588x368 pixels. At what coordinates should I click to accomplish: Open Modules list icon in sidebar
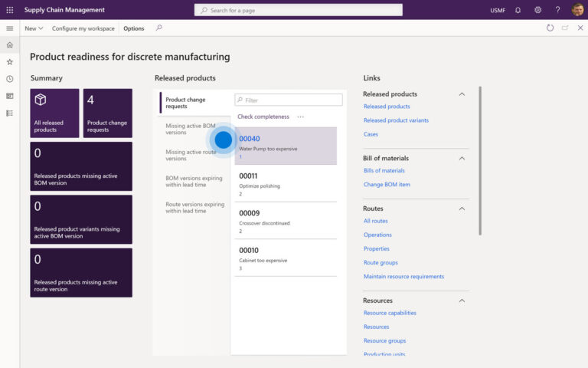[x=10, y=113]
